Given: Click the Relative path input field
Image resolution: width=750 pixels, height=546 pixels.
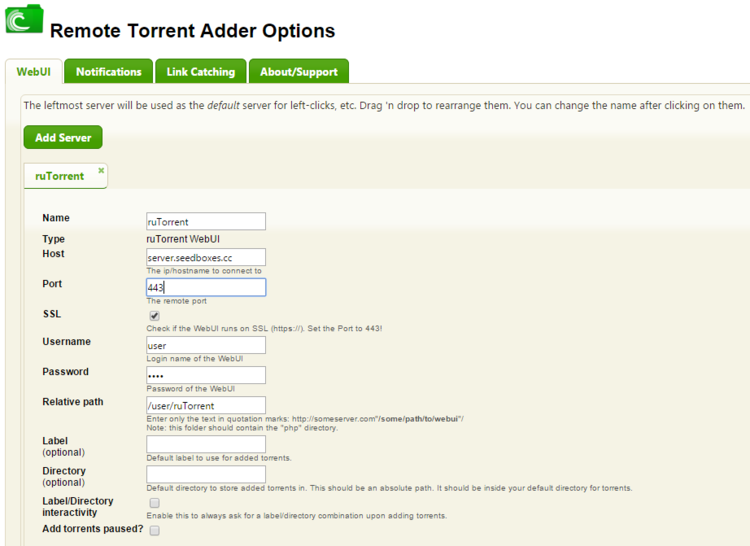Looking at the screenshot, I should tap(206, 405).
